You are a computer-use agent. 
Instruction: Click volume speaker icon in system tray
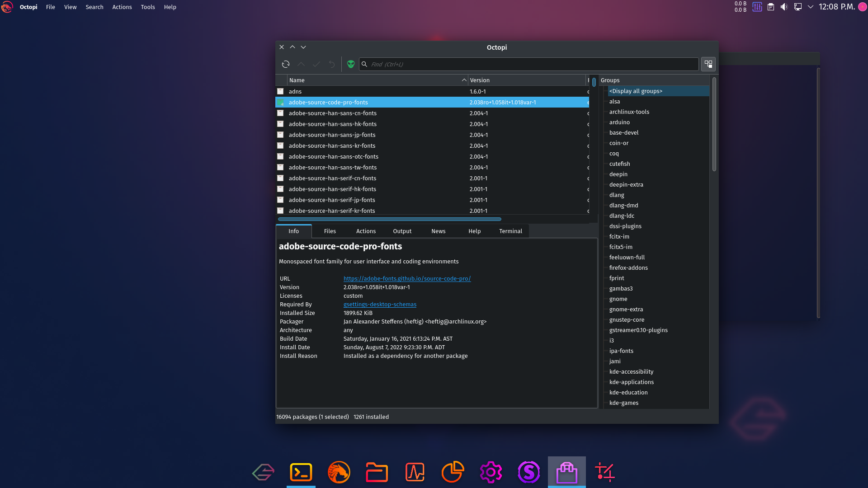(784, 7)
